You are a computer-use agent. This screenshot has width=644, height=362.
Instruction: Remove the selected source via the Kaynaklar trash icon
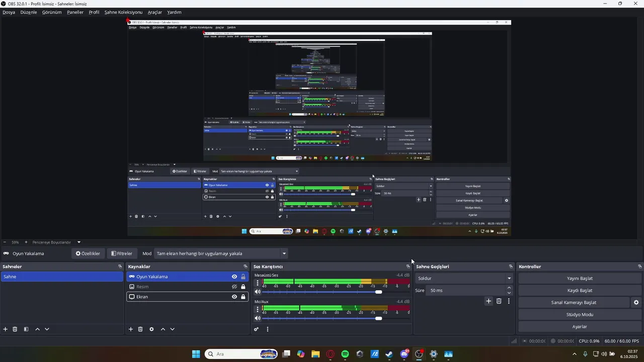pyautogui.click(x=140, y=329)
